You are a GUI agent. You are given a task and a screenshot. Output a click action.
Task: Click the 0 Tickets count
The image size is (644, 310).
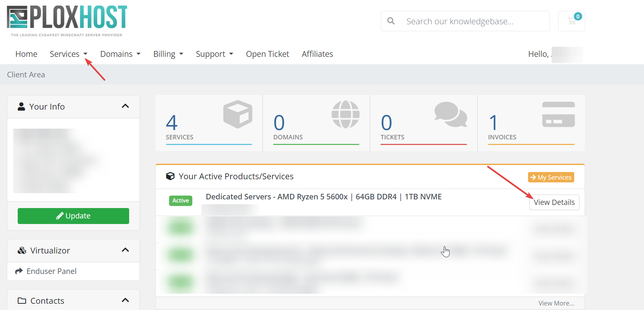[386, 122]
